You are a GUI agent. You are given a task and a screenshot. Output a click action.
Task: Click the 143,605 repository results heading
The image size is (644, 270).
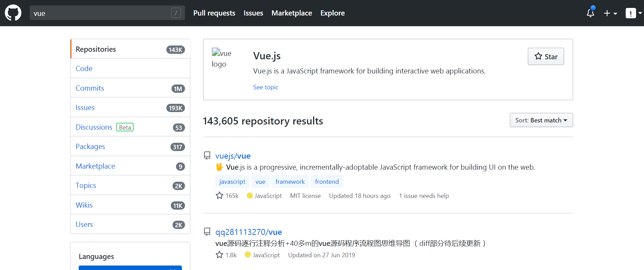click(x=263, y=121)
